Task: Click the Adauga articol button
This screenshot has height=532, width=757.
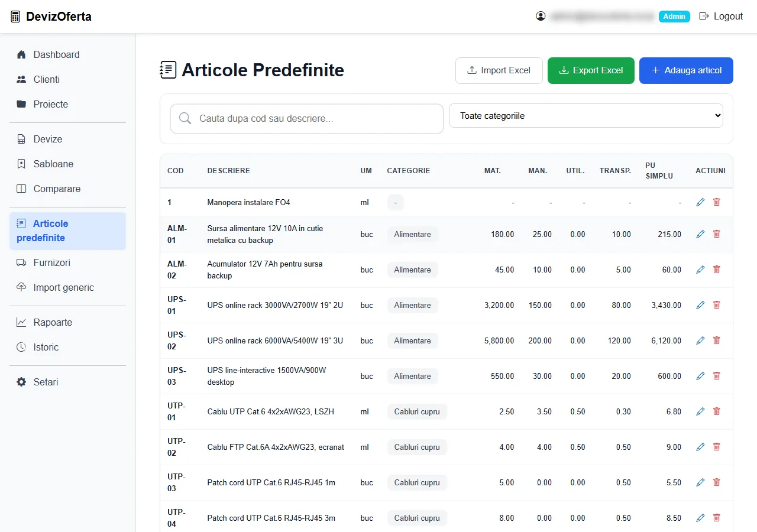Action: coord(686,70)
